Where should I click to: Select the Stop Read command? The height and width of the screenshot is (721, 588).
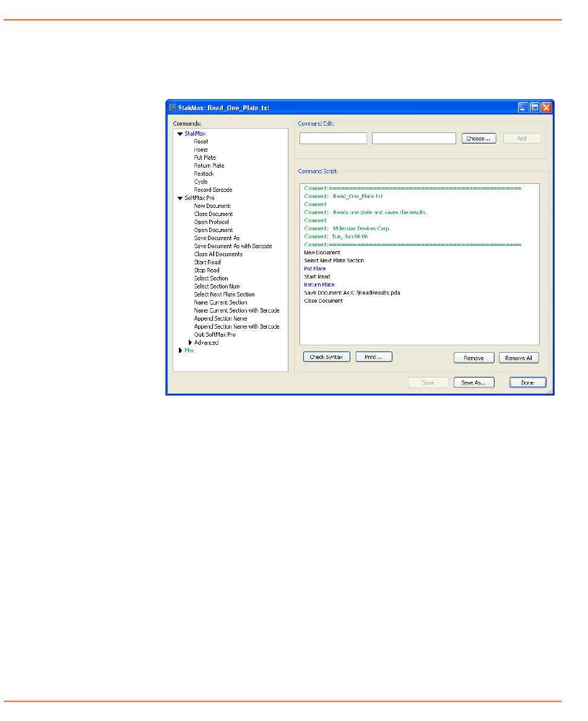(207, 270)
